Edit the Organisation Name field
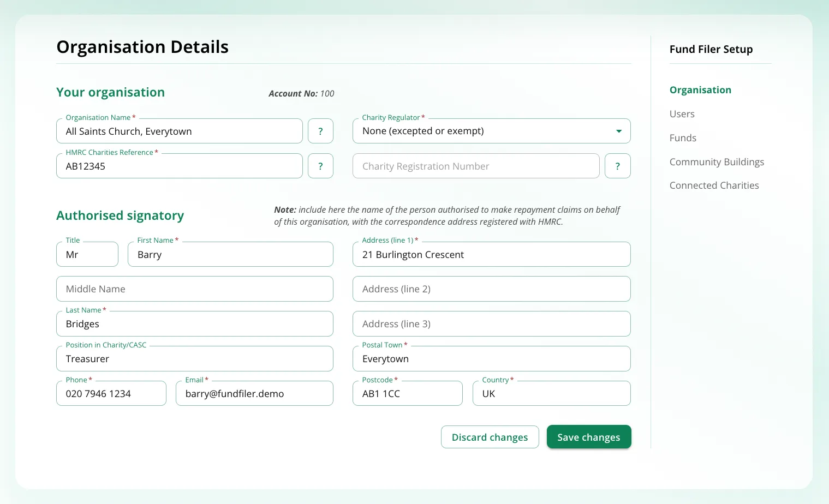 [180, 131]
